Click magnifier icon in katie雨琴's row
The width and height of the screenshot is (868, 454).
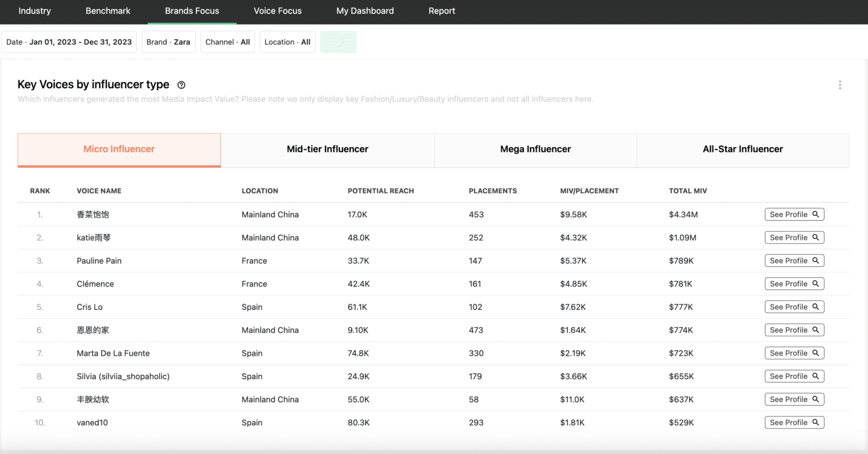click(x=815, y=237)
